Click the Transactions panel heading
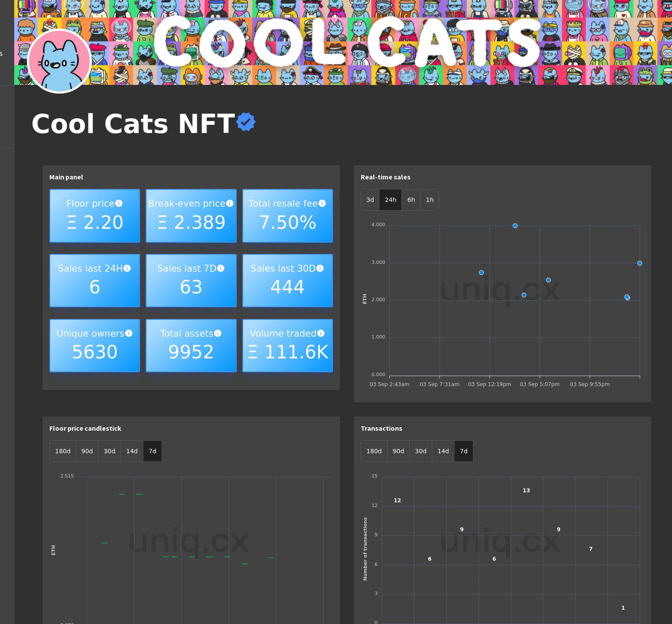The height and width of the screenshot is (624, 672). coord(382,429)
